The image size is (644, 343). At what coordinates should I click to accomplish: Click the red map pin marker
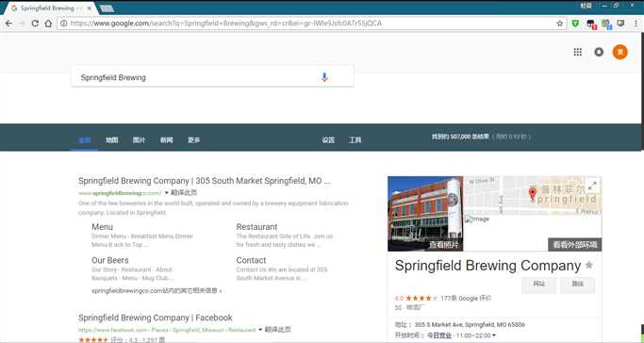coord(533,194)
